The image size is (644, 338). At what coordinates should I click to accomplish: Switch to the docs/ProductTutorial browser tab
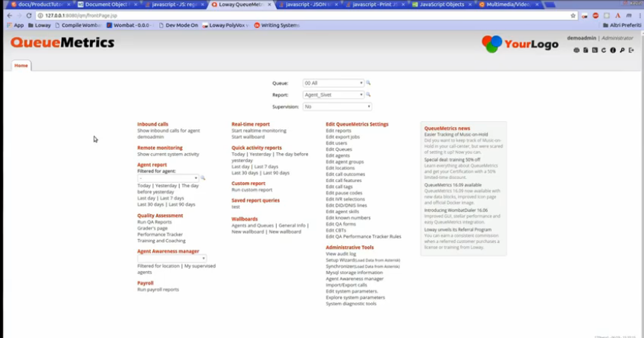(40, 4)
